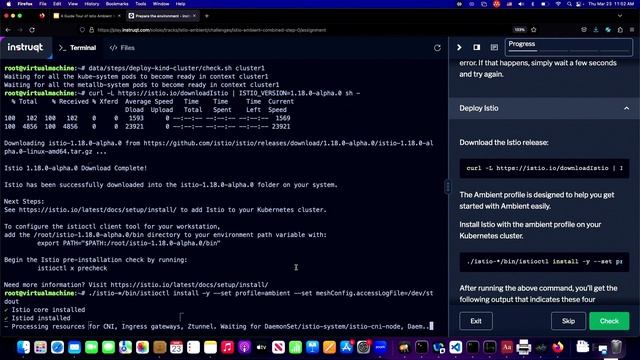Screen dimensions: 640x360
Task: Copy the curl downloadIstio command block
Action: 544,168
